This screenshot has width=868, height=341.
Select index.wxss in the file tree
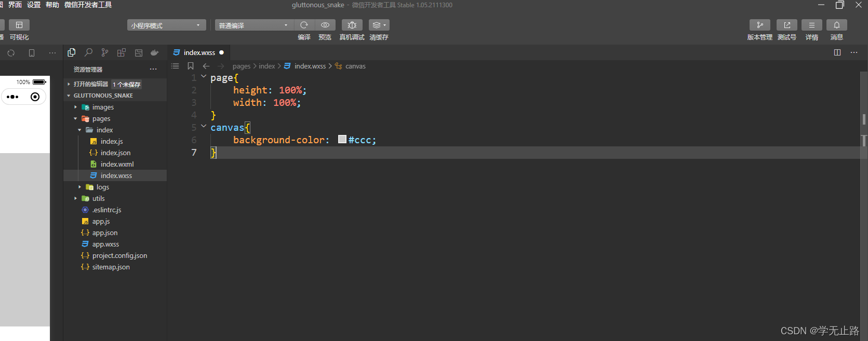click(115, 175)
